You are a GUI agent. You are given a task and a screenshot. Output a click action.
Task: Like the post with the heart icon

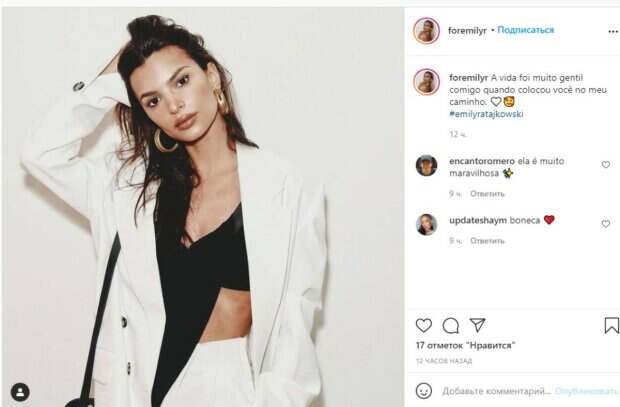[423, 326]
